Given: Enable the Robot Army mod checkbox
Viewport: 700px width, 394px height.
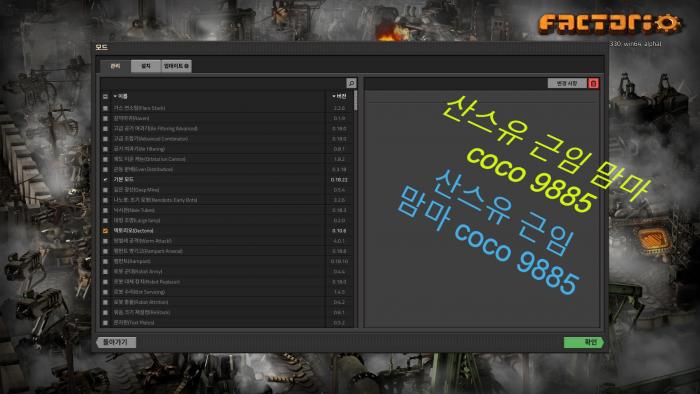Looking at the screenshot, I should tap(105, 272).
